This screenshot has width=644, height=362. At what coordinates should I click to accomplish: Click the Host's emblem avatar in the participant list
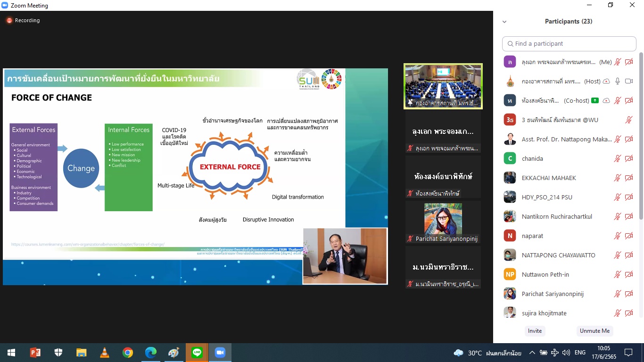pyautogui.click(x=510, y=81)
